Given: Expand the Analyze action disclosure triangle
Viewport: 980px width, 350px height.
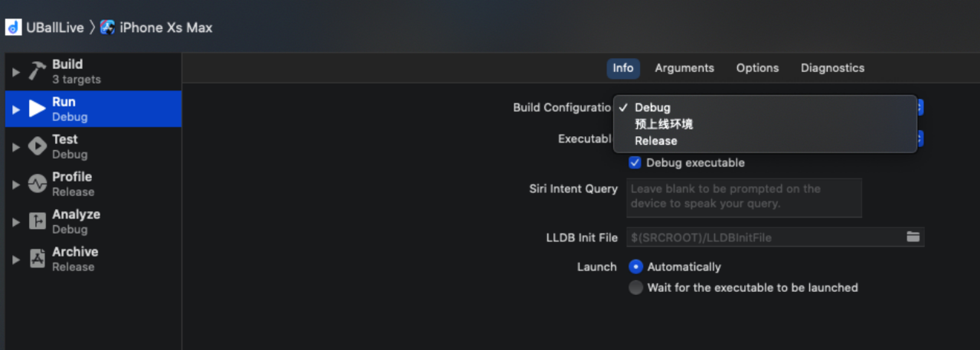Looking at the screenshot, I should pos(16,222).
